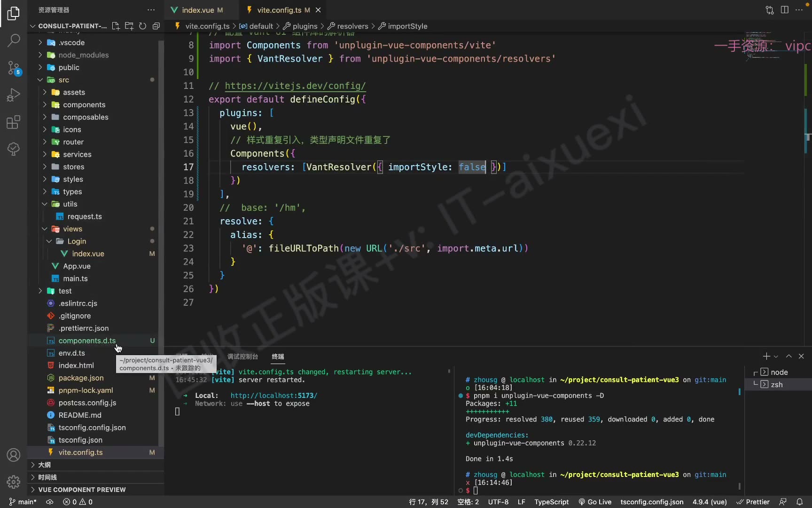
Task: Click TypeScript language mode in status bar
Action: pos(551,502)
